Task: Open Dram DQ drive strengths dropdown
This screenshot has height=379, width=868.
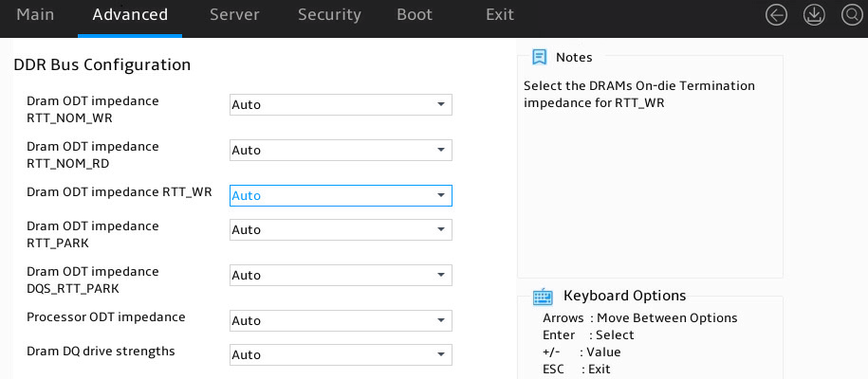Action: [x=341, y=354]
